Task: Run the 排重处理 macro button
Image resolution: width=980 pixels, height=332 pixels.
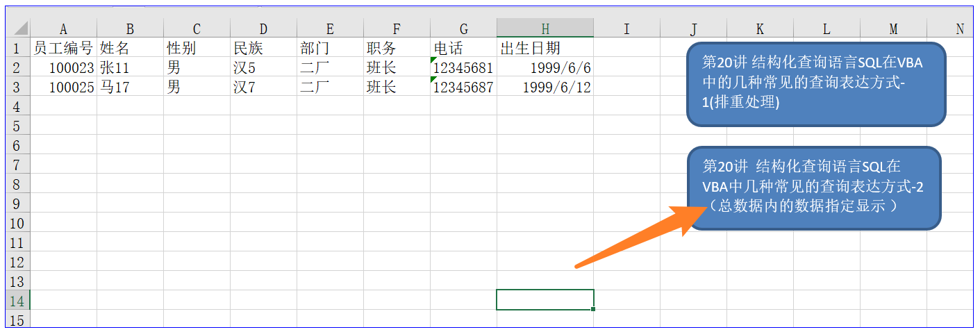Action: (x=816, y=84)
